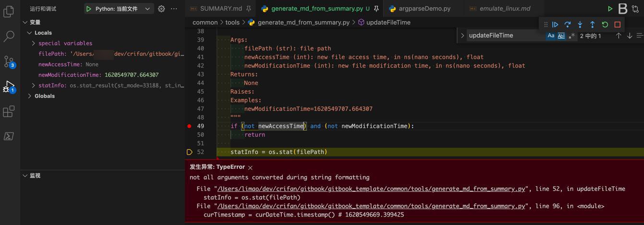Collapse the 监视 watch section
Image resolution: width=644 pixels, height=225 pixels.
coord(25,176)
